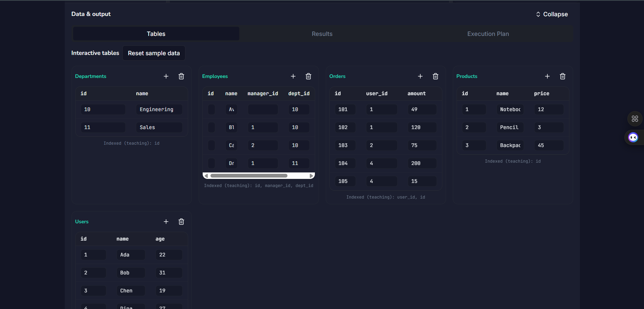Edit Users name field Ada
Viewport: 644px width, 309px height.
pos(131,255)
